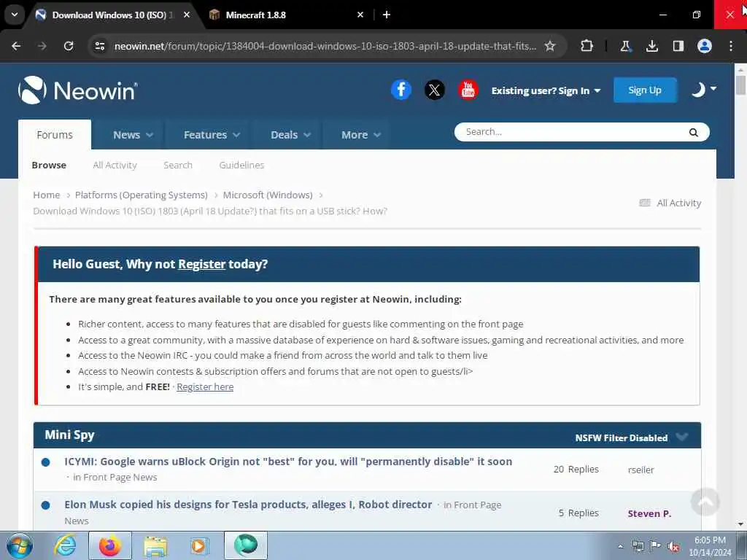Click NSFW Filter Disabled toggle text

[x=622, y=437]
